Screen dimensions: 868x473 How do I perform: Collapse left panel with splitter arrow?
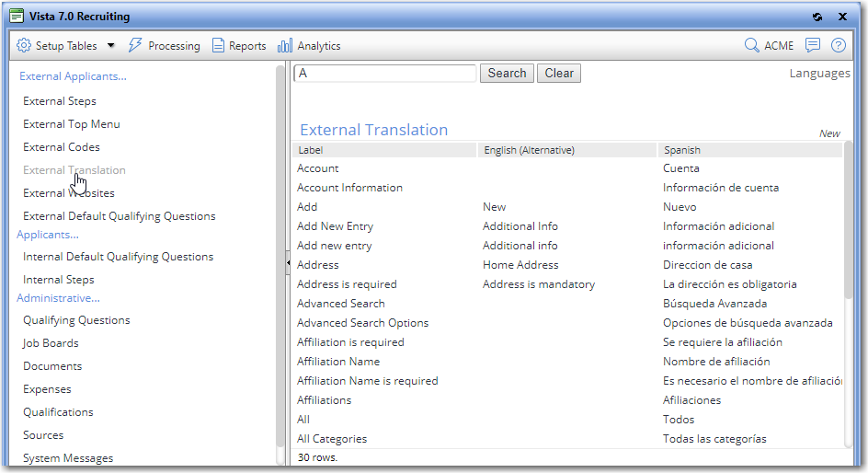[x=288, y=263]
